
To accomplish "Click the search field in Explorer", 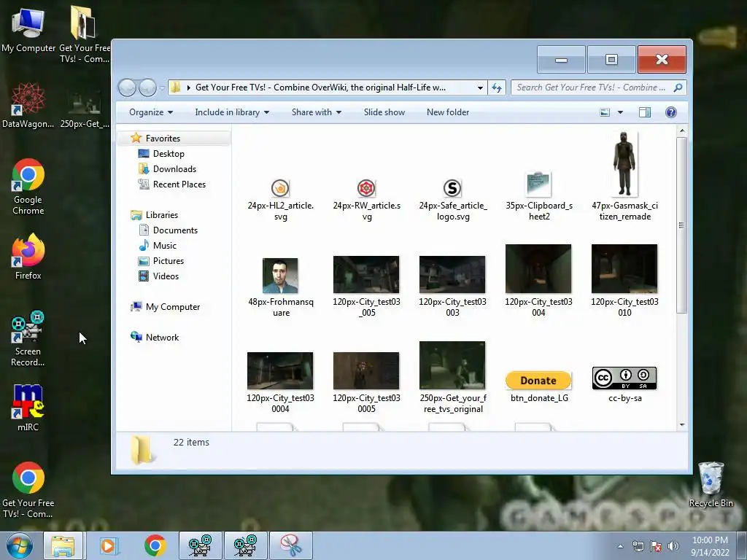I will tap(591, 87).
